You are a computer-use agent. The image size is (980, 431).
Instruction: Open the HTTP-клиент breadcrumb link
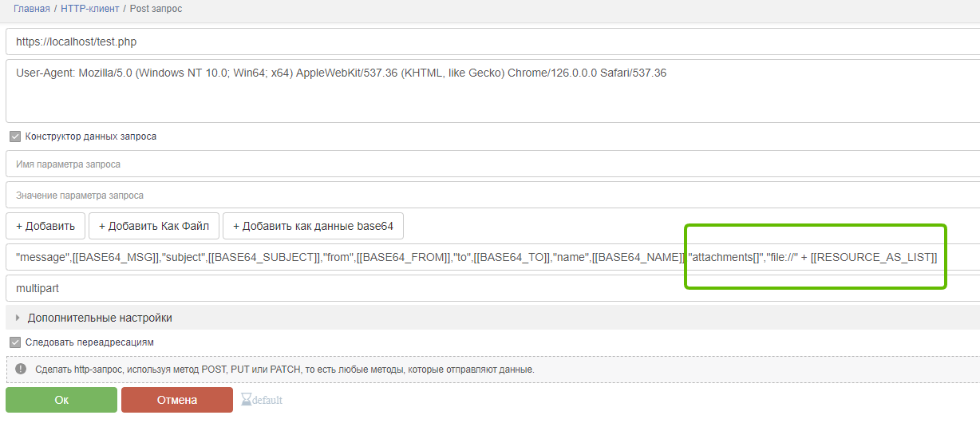point(90,9)
